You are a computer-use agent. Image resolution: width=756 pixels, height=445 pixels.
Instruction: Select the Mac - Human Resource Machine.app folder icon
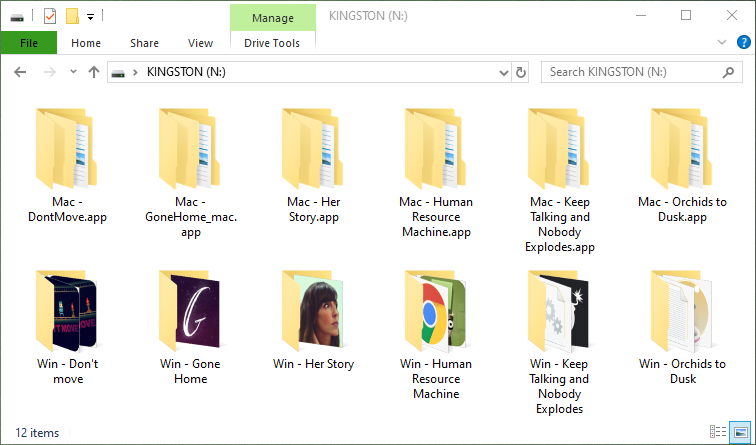(x=435, y=148)
